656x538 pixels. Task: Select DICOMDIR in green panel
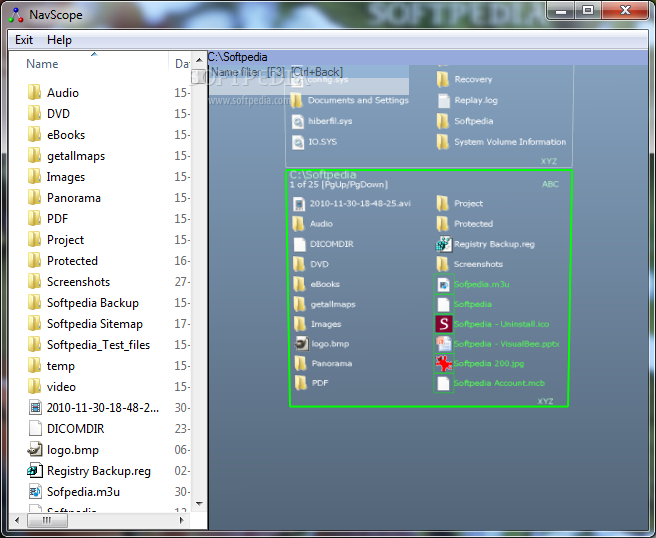323,244
